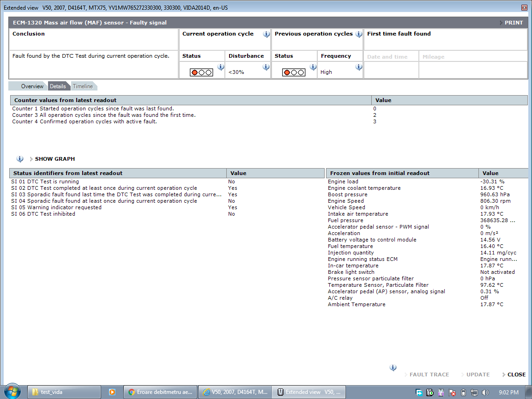Open the Windows Start menu
Screen dimensions: 532x399
tap(12, 392)
